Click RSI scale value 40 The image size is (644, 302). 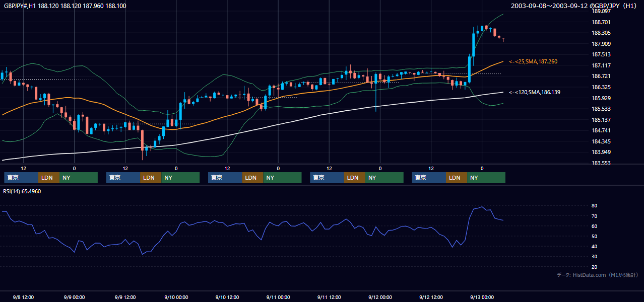[x=595, y=247]
